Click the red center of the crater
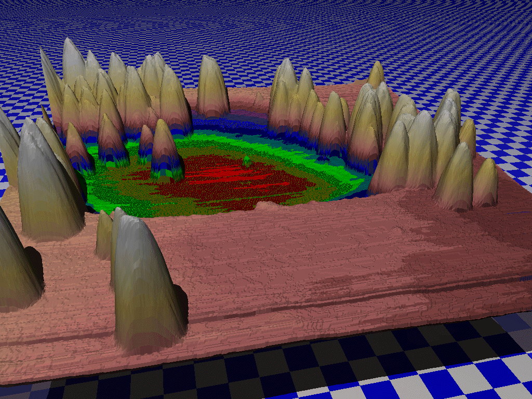Image resolution: width=532 pixels, height=399 pixels. (229, 179)
